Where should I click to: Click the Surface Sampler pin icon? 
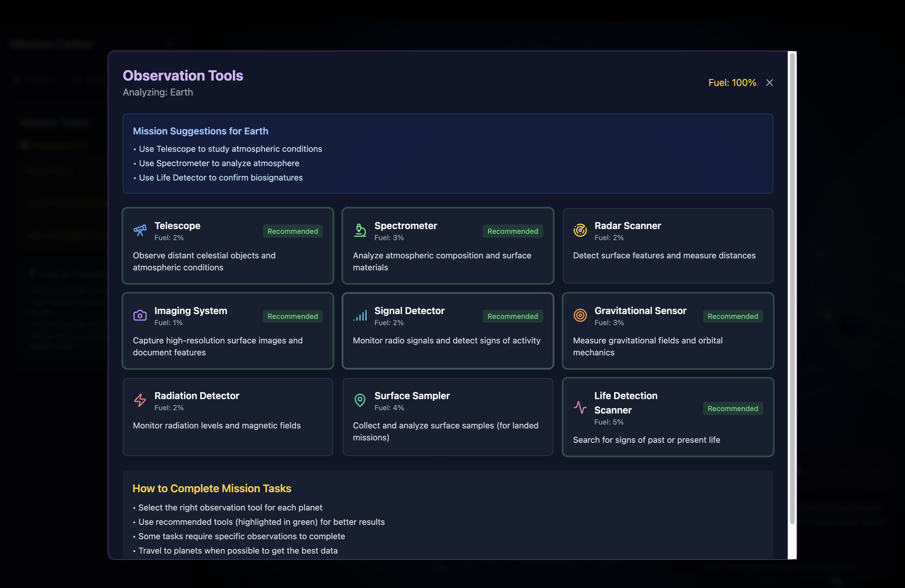[x=360, y=400]
